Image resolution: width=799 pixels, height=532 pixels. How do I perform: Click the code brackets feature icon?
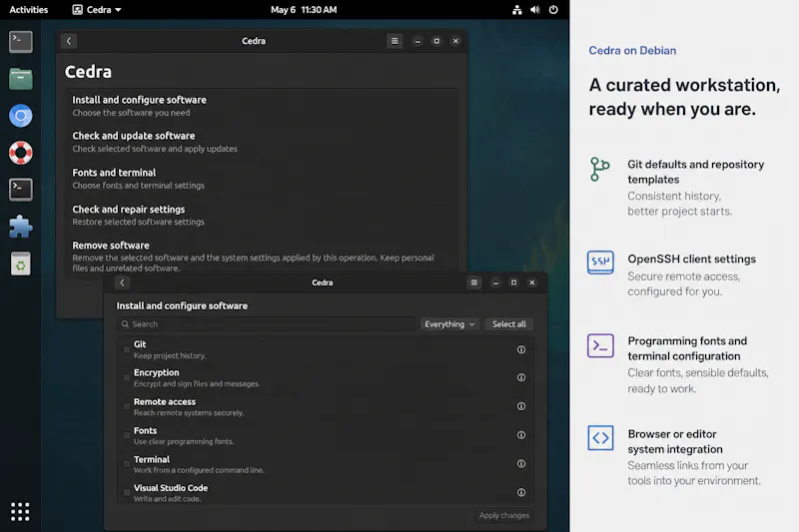click(x=600, y=438)
